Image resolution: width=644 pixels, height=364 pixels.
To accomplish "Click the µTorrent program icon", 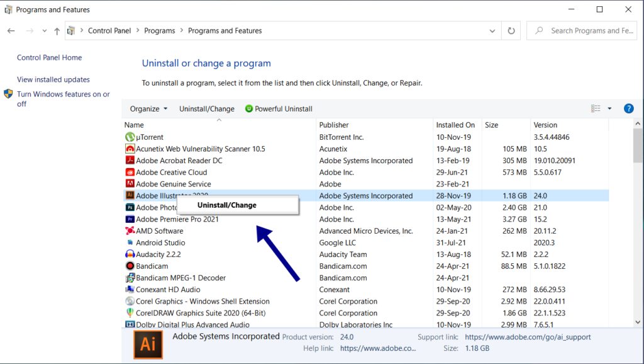I will (x=130, y=137).
